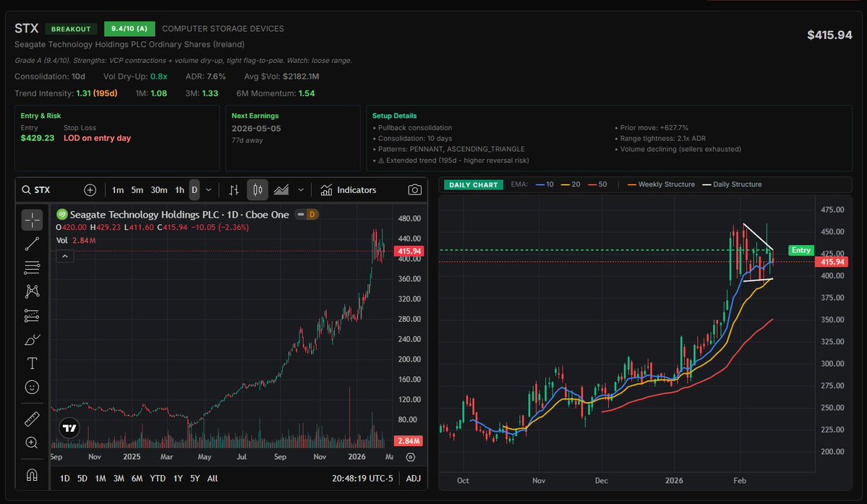
Task: Open the emoji icons tool
Action: click(x=32, y=388)
